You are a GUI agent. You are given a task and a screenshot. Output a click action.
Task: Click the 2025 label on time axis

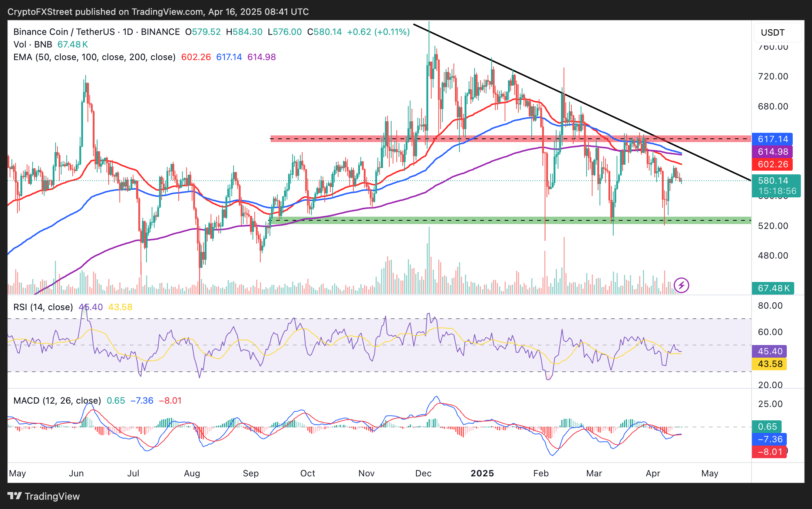tap(482, 473)
